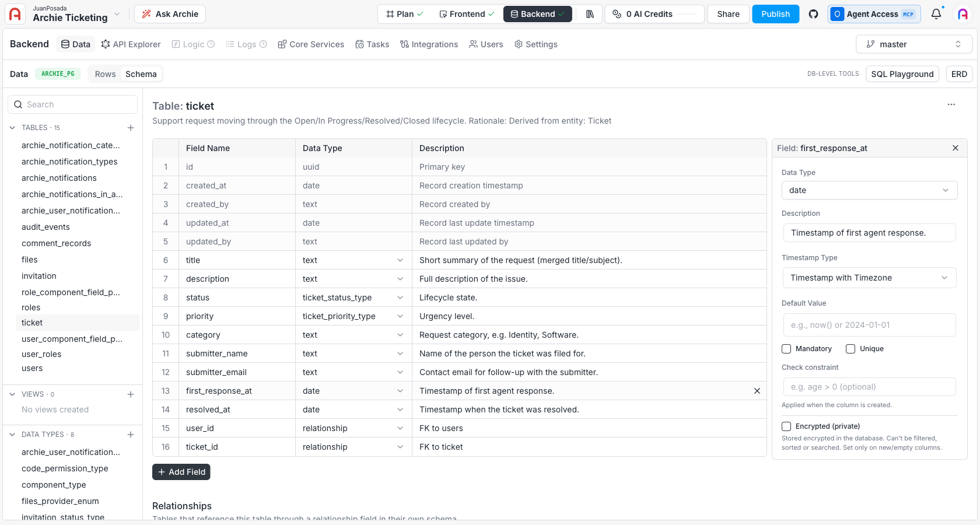Select the audit_events table

point(45,227)
